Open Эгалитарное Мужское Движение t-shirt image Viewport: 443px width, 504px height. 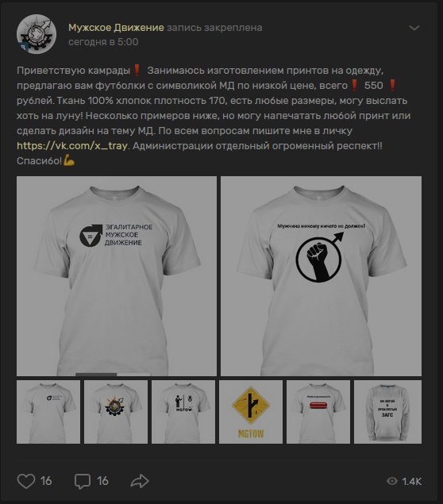pyautogui.click(x=117, y=275)
